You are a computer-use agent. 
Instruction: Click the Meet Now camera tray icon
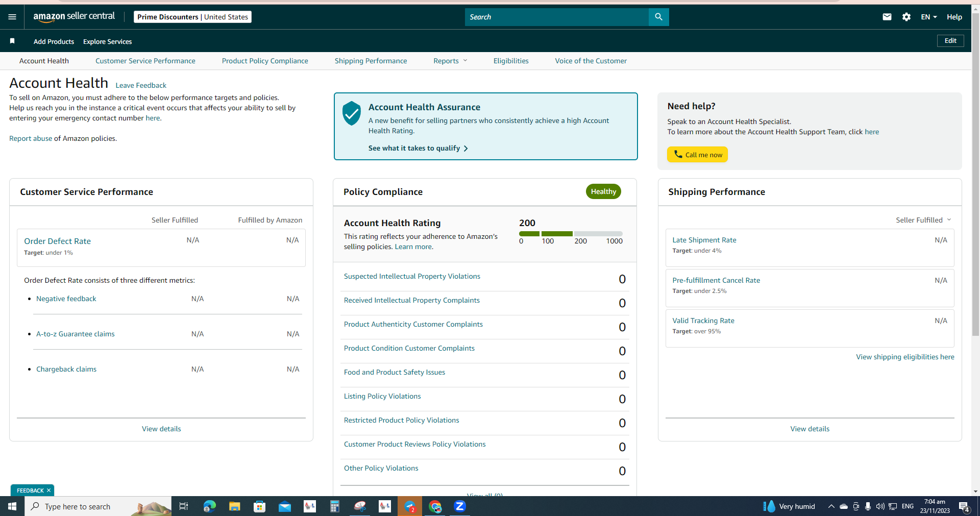coord(856,506)
